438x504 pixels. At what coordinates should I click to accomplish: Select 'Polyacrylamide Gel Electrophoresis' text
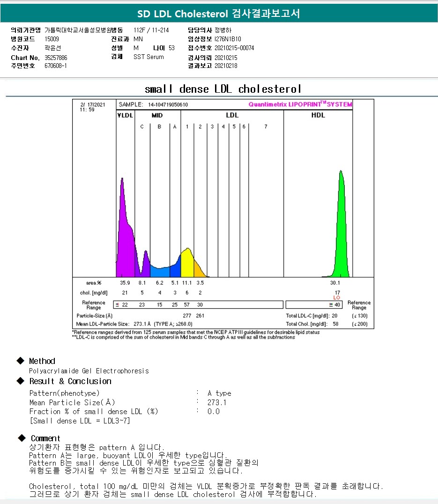[89, 371]
